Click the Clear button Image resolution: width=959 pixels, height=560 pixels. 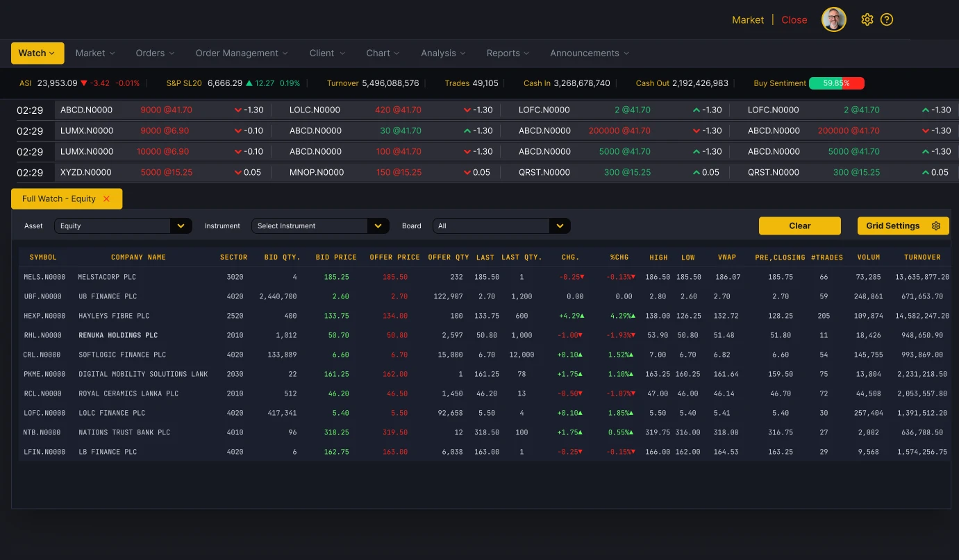tap(800, 226)
